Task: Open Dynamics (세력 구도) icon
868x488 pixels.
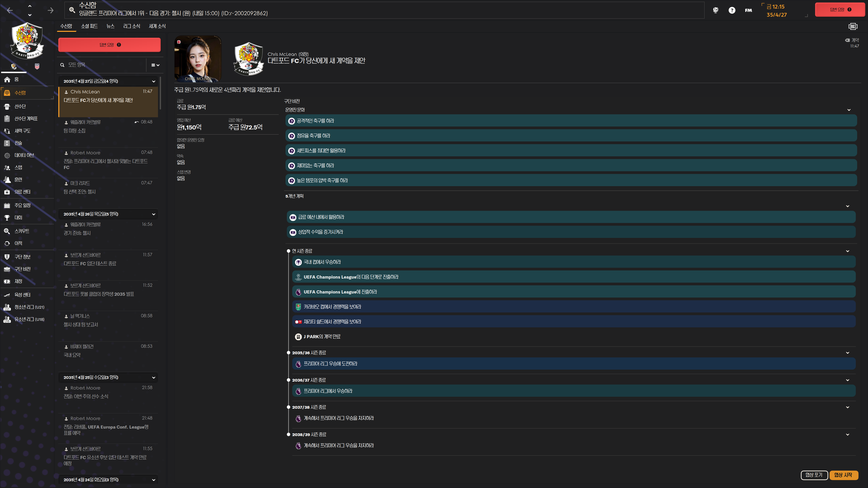Action: point(7,131)
